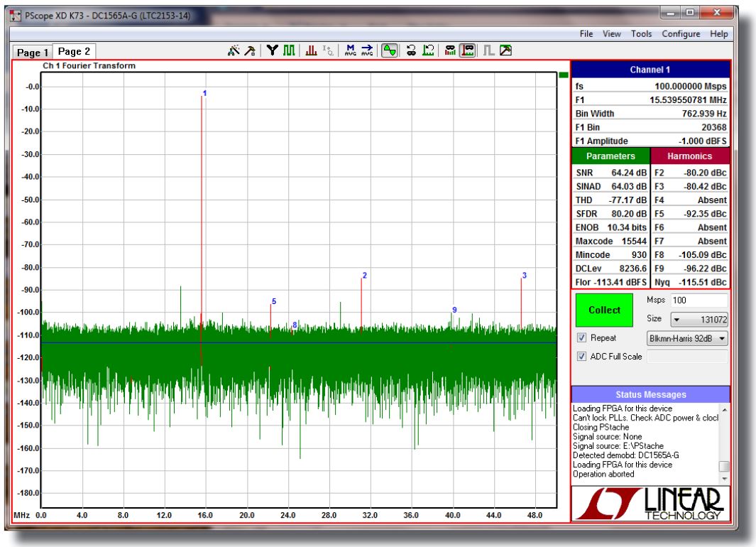Click the arrow AVG averaging icon

pyautogui.click(x=367, y=50)
